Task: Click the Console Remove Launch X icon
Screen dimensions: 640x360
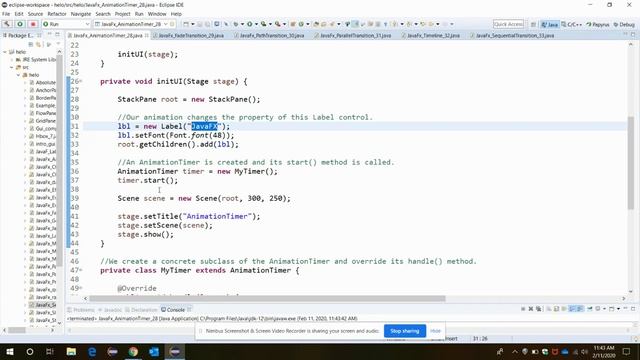Action: (x=531, y=309)
